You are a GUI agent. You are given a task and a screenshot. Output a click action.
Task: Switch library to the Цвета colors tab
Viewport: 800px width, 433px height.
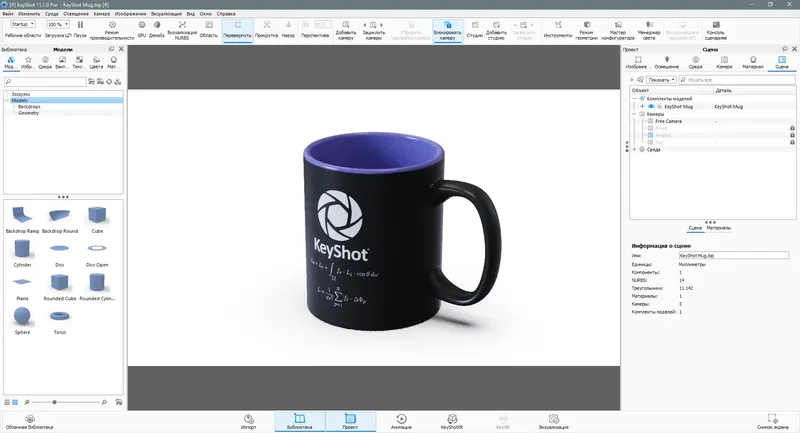(96, 63)
